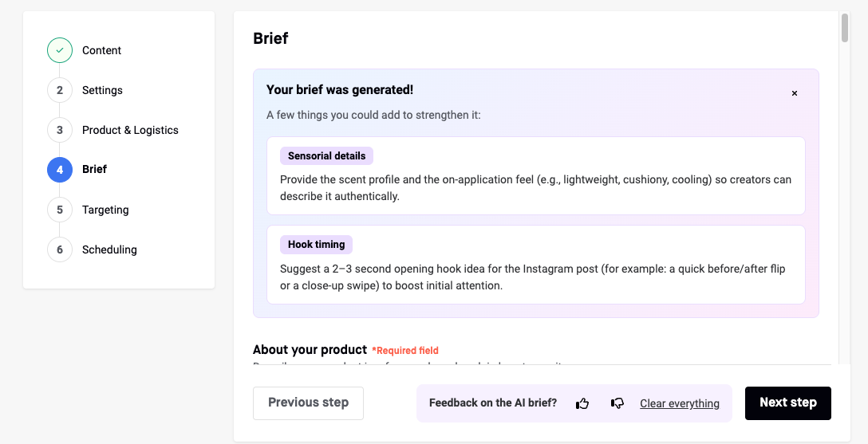
Task: Click the vertical scrollbar thumb
Action: click(845, 28)
